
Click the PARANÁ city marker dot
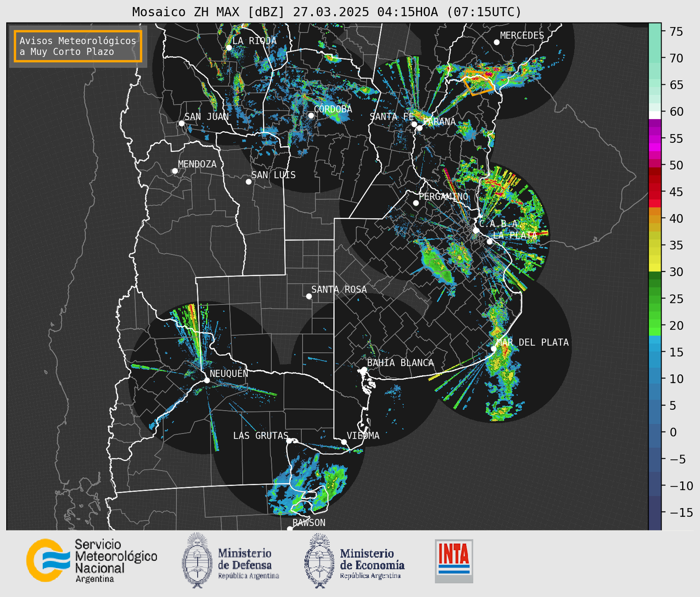click(420, 128)
